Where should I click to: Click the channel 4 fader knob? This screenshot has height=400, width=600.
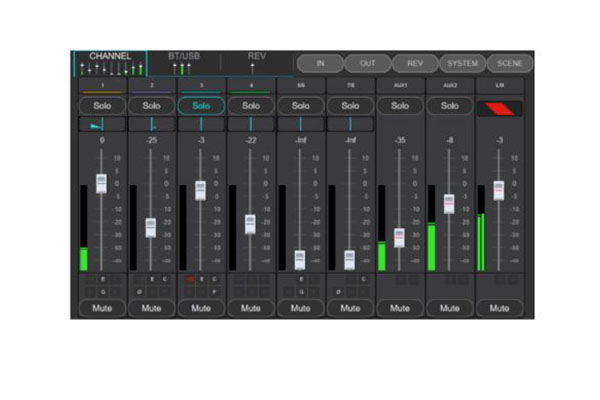(x=250, y=224)
